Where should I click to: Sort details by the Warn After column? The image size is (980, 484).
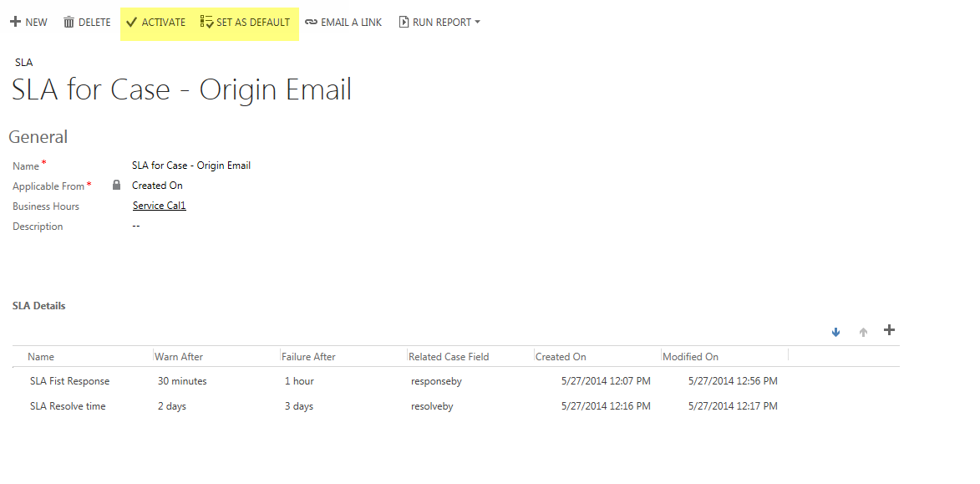(x=179, y=356)
